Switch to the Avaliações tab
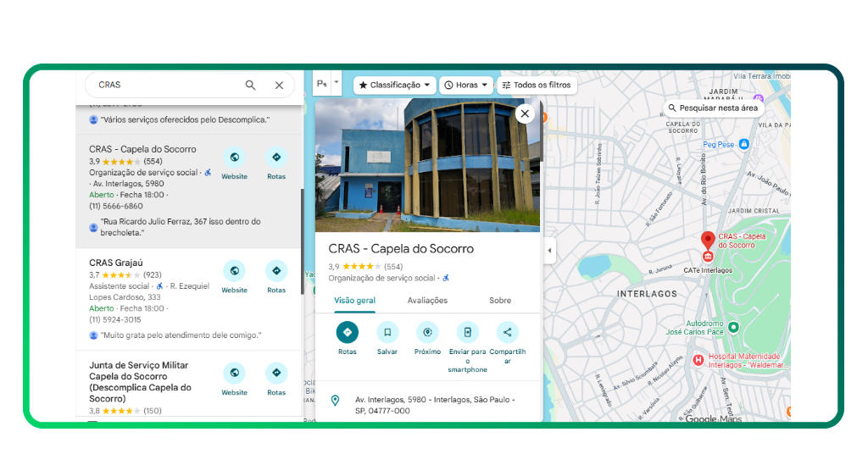This screenshot has height=454, width=868. [x=427, y=301]
